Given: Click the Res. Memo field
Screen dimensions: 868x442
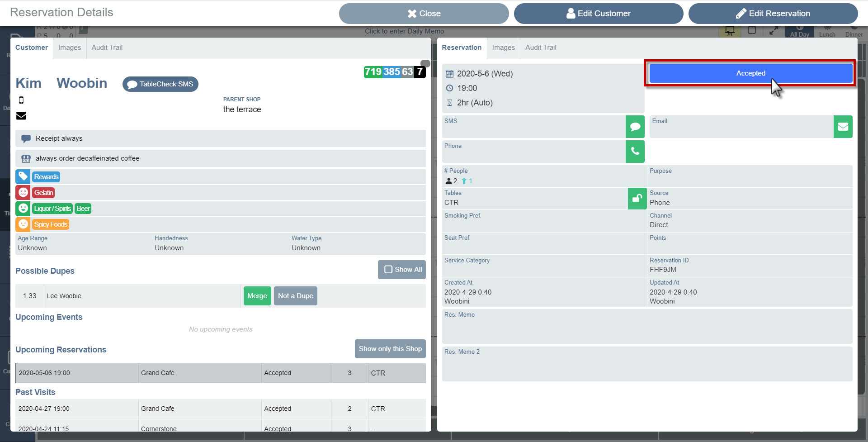Looking at the screenshot, I should pyautogui.click(x=647, y=327).
